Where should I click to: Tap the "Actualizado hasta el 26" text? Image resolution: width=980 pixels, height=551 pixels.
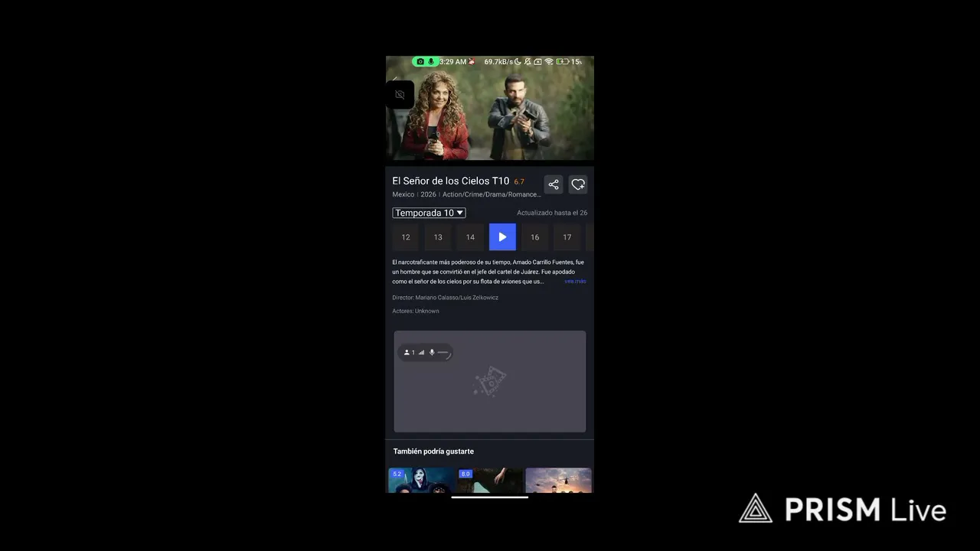tap(552, 213)
